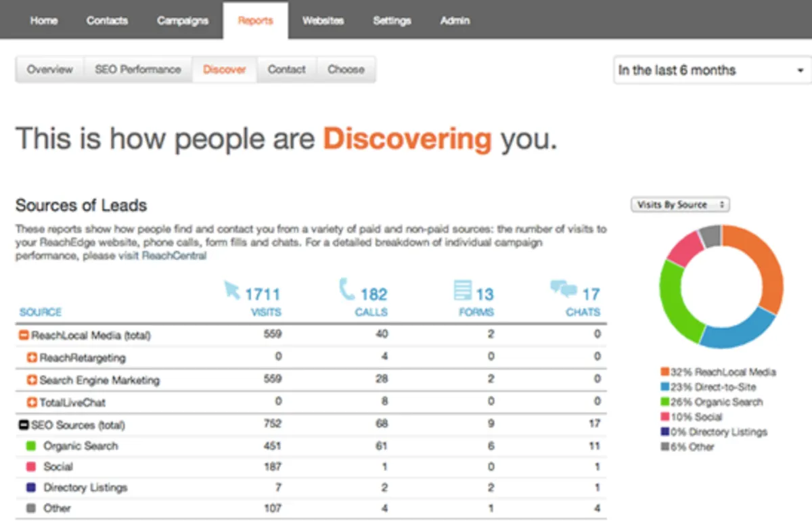
Task: Collapse the SEO Sources total row
Action: [x=24, y=426]
